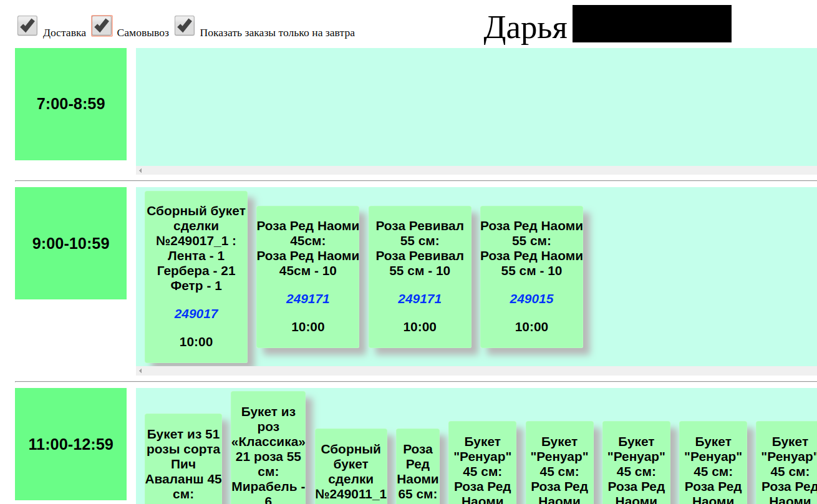Image resolution: width=817 pixels, height=504 pixels.
Task: Toggle the Самовывоз checkbox
Action: tap(102, 26)
